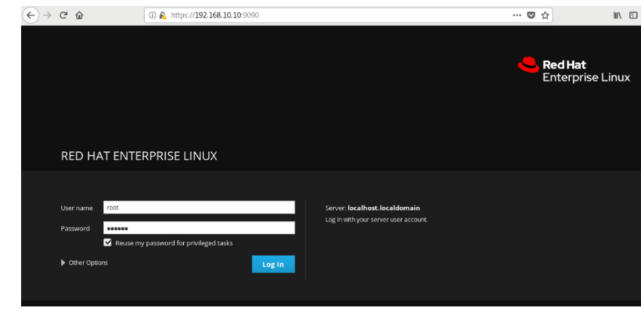644x309 pixels.
Task: Click the User name field containing root
Action: 198,207
